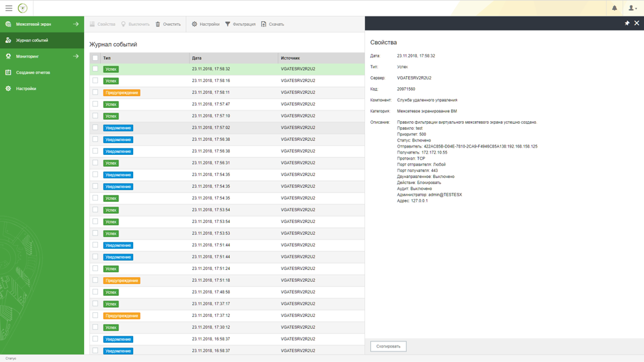Open Фильтрация funnel icon
This screenshot has height=362, width=644.
(x=227, y=24)
